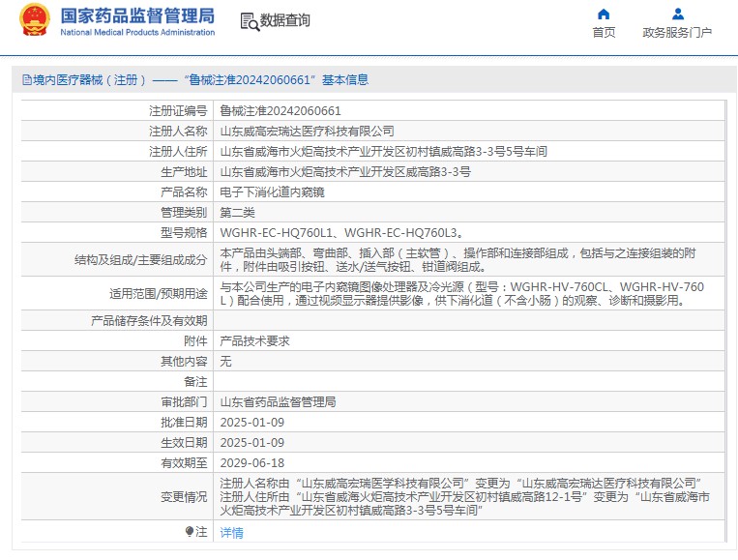The image size is (738, 560).
Task: Click document icon before 境内医疗器械 heading
Action: 27,80
